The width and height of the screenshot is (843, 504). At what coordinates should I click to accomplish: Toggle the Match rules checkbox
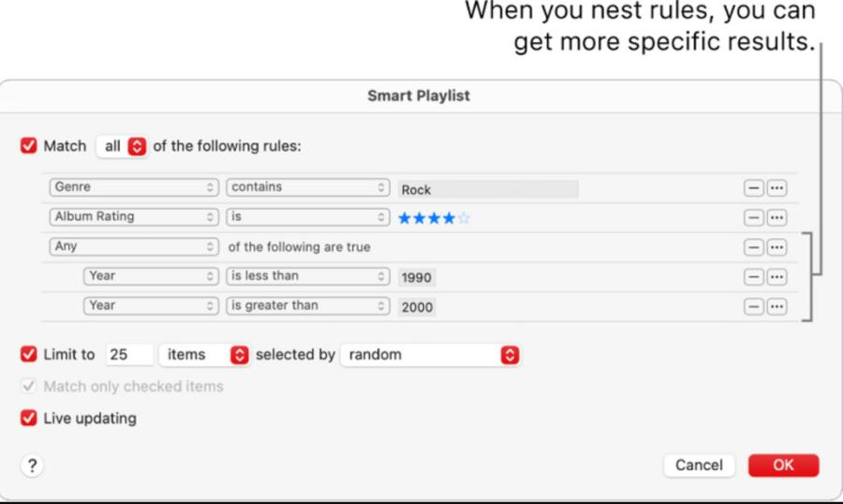[x=28, y=146]
